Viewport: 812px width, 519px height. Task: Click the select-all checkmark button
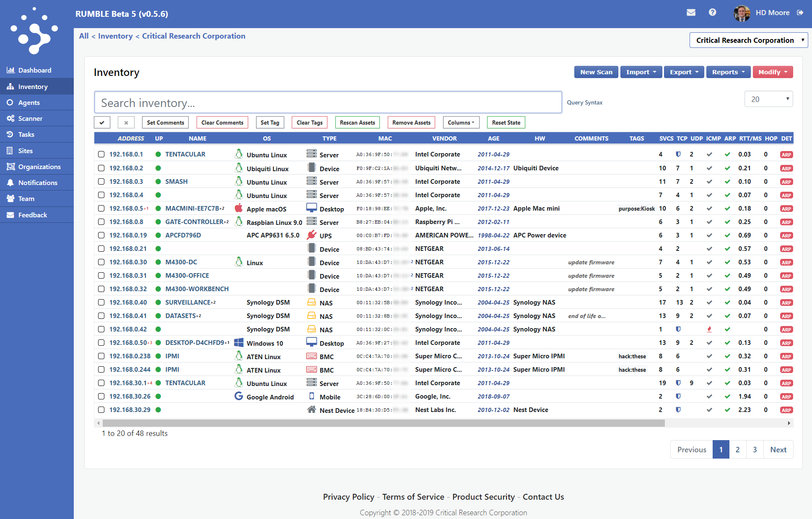[102, 123]
